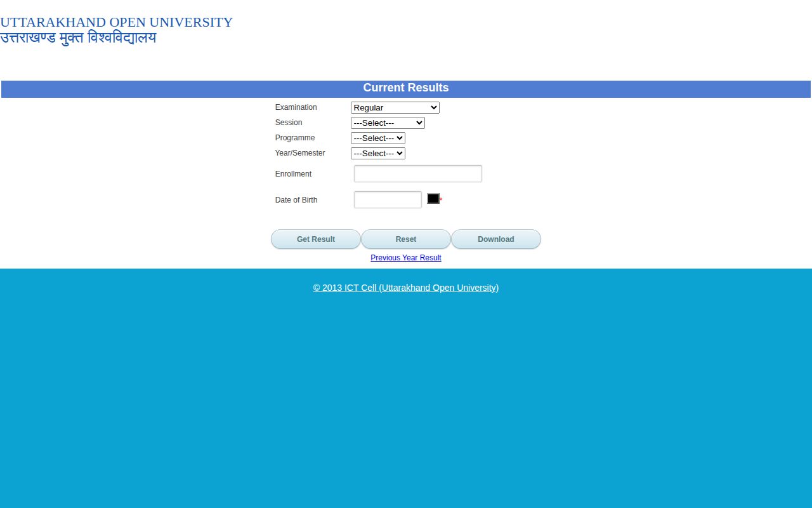This screenshot has height=508, width=812.
Task: Click the Enrollment input field
Action: pos(418,174)
